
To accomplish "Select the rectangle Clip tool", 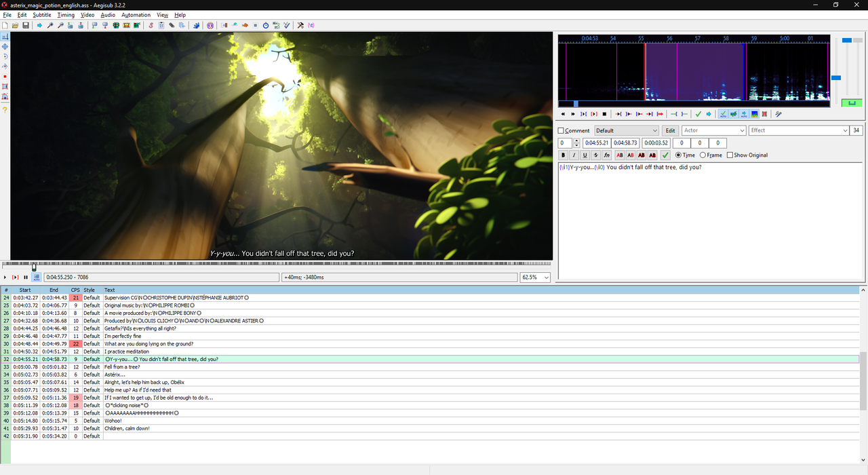I will tap(5, 87).
